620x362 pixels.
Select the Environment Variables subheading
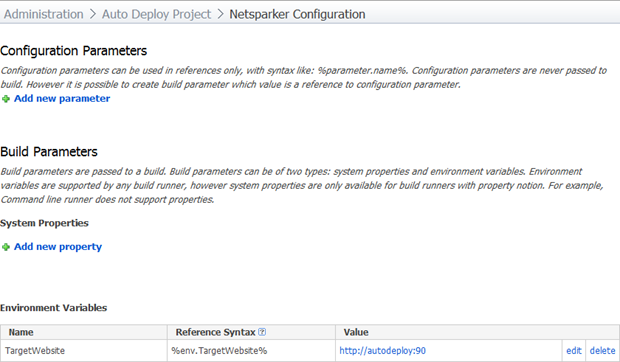coord(53,308)
